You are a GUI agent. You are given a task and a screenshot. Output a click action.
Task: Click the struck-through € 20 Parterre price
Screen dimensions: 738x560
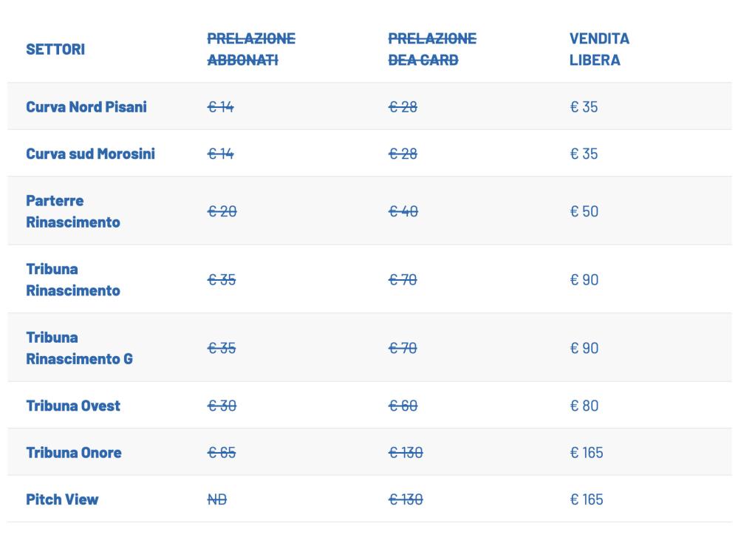pos(222,211)
